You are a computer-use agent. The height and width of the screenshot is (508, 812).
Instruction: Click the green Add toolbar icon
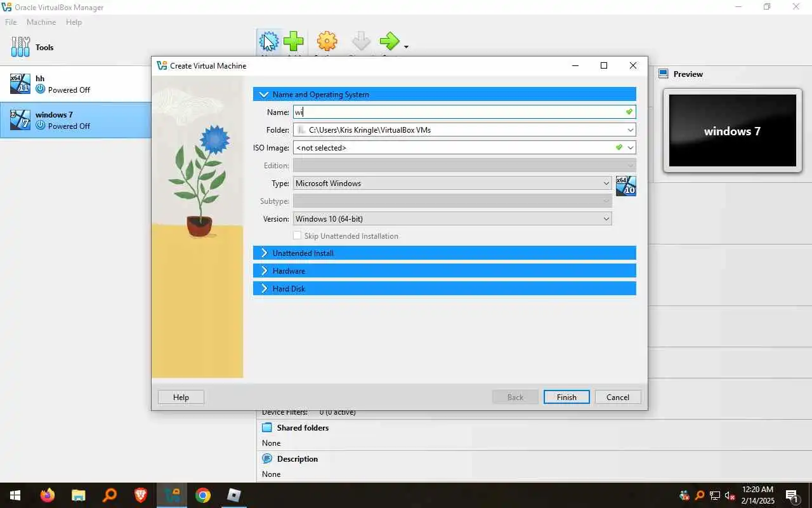294,42
